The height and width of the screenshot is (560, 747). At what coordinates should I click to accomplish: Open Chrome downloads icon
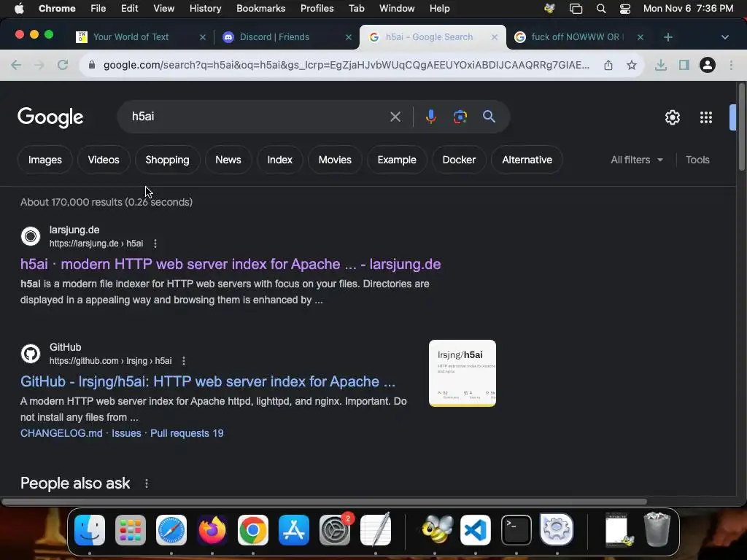click(x=660, y=65)
